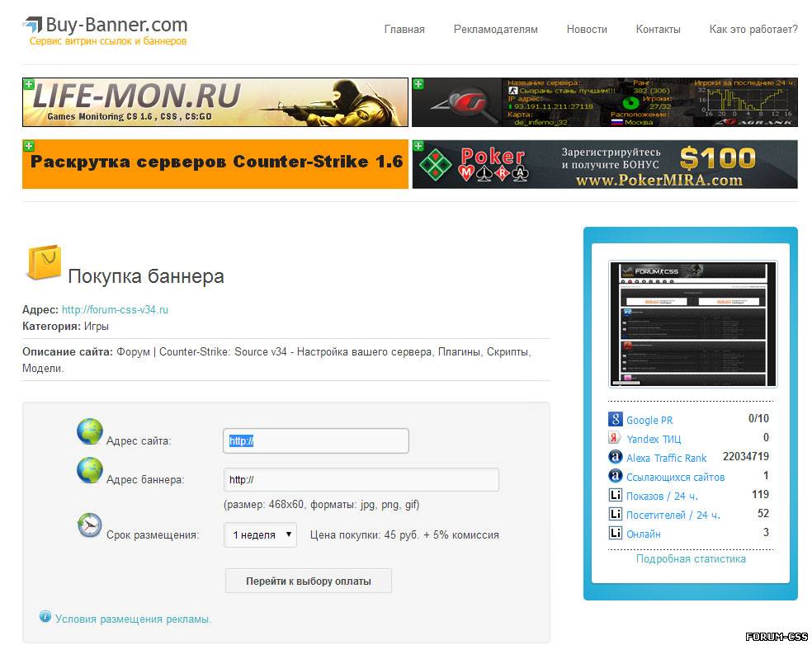Screen dimensions: 812x645
Task: Open the http://forum-css-v34.ru address link
Action: point(115,309)
